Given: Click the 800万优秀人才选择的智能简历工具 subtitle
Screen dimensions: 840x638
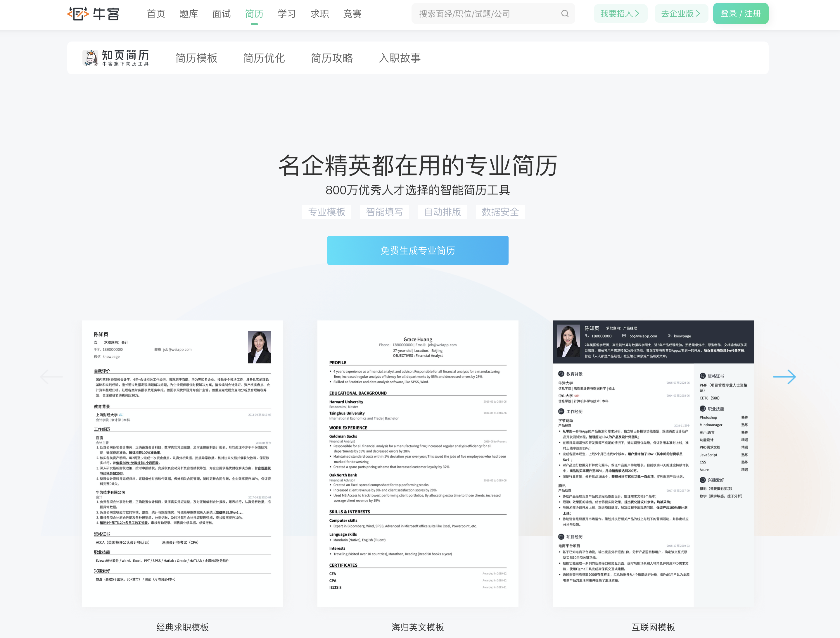Looking at the screenshot, I should click(x=418, y=190).
